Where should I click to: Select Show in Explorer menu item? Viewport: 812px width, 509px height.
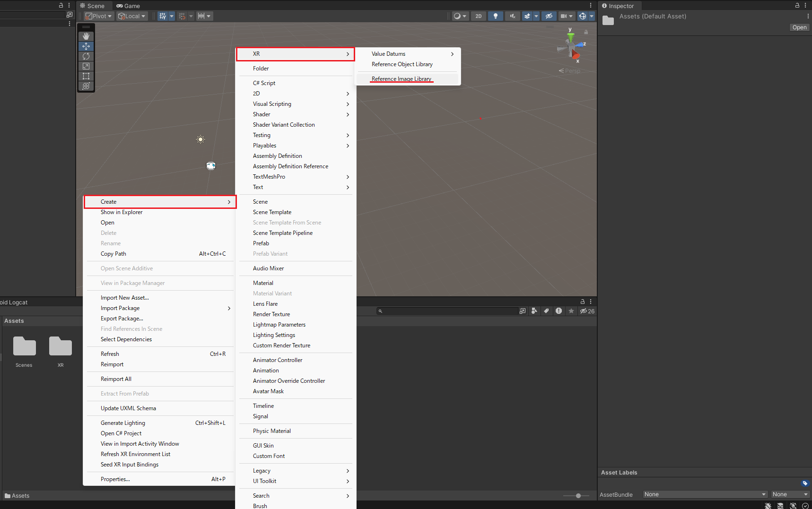(x=159, y=212)
